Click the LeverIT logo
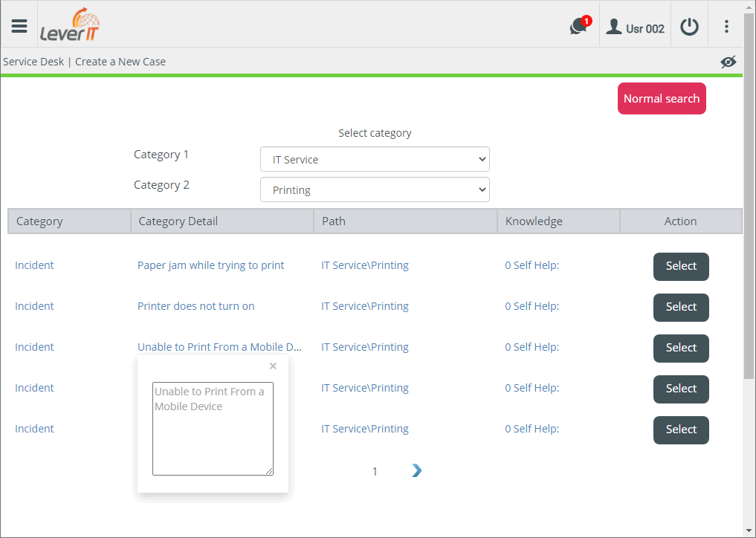 [x=70, y=25]
